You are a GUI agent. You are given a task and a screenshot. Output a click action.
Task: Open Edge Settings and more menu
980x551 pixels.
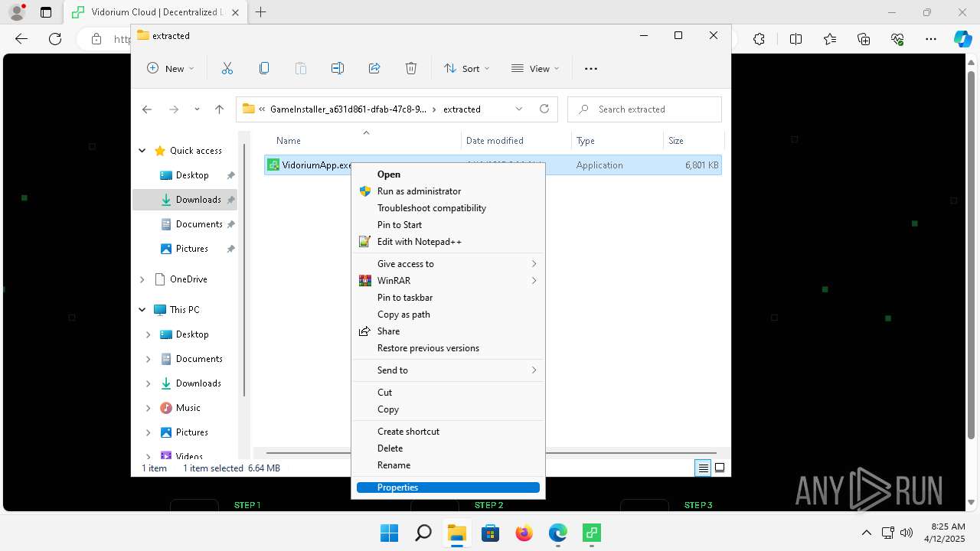tap(931, 39)
